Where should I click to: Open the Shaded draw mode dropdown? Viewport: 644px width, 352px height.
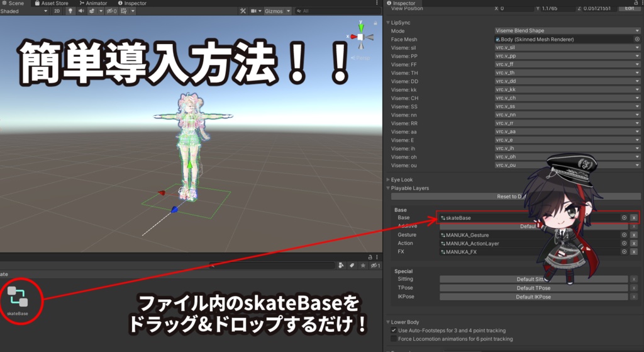pyautogui.click(x=25, y=11)
